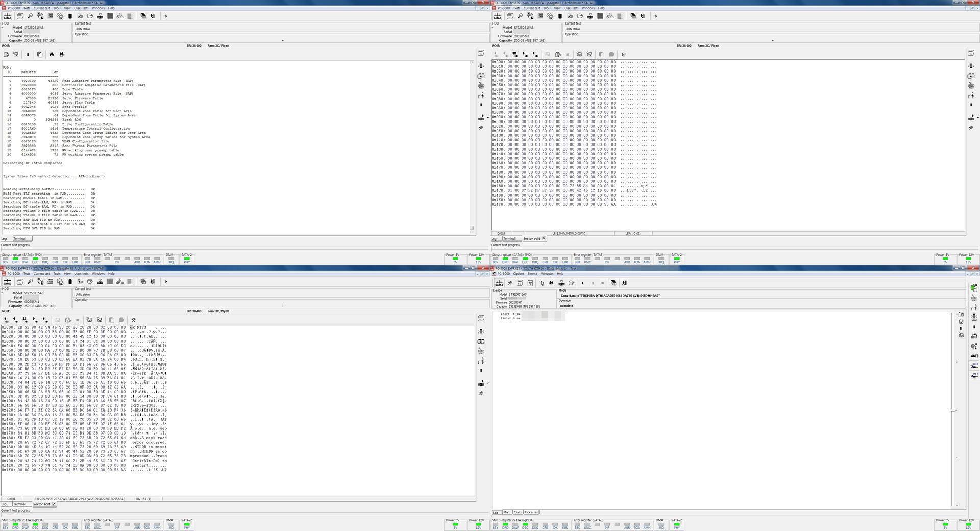Click the exit door icon in Data Extractor toolbar
The height and width of the screenshot is (531, 980).
click(624, 283)
